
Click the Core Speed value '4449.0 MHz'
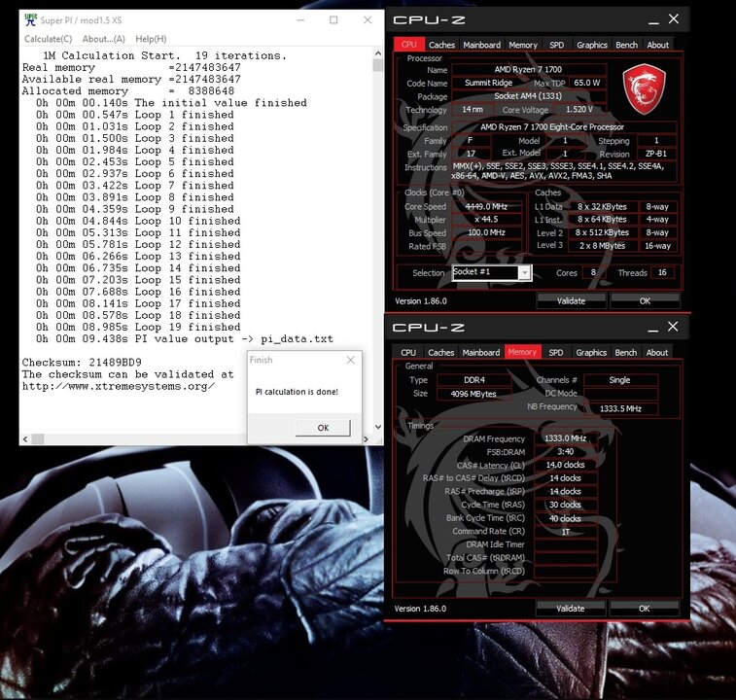pos(486,206)
